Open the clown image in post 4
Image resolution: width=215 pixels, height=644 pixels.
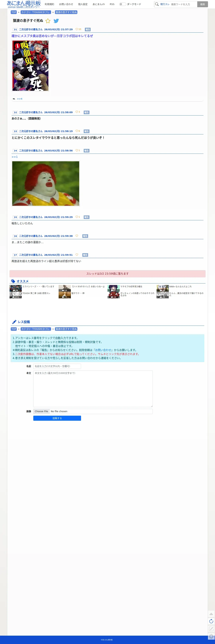[46, 184]
